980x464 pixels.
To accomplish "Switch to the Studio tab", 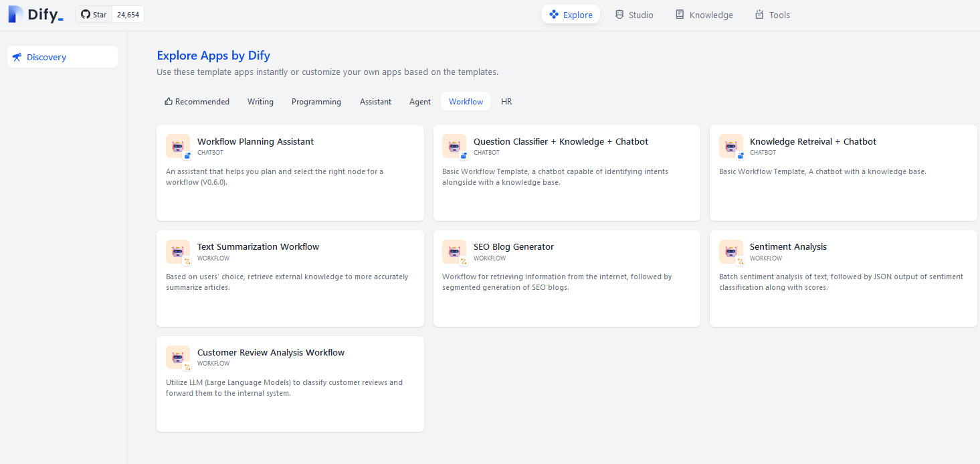I will (634, 15).
